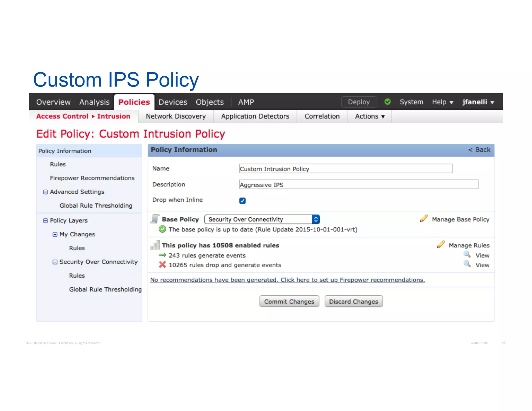Open the Firepower recommendations setup link

[288, 280]
